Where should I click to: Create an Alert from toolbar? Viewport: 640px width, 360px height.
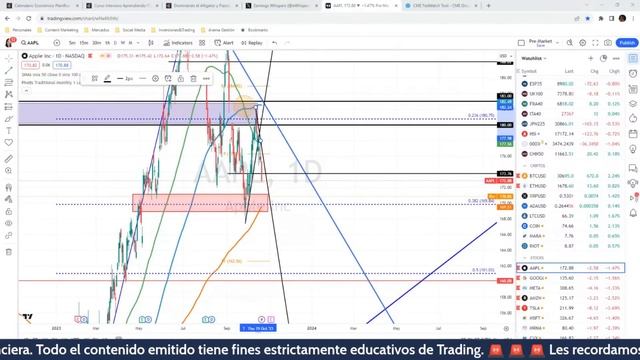pos(224,43)
